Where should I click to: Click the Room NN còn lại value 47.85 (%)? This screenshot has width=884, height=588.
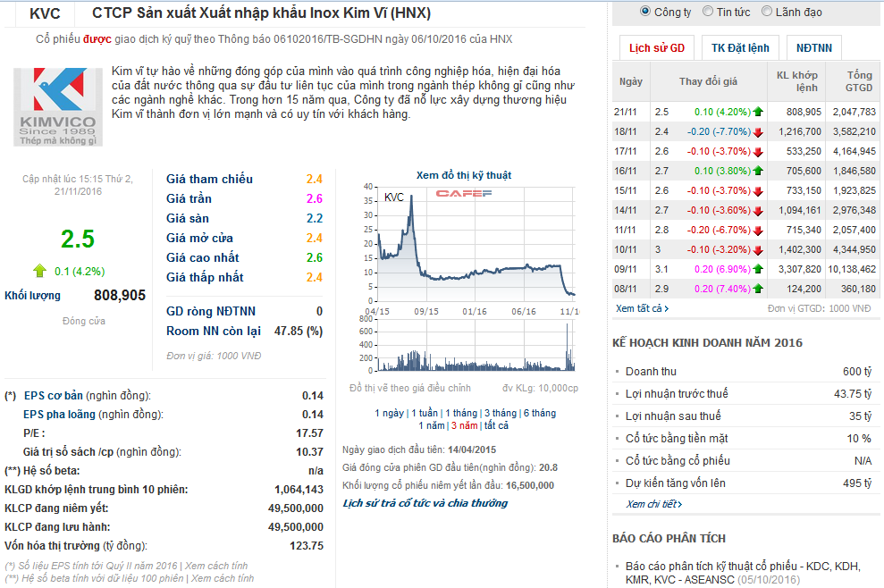[x=299, y=331]
